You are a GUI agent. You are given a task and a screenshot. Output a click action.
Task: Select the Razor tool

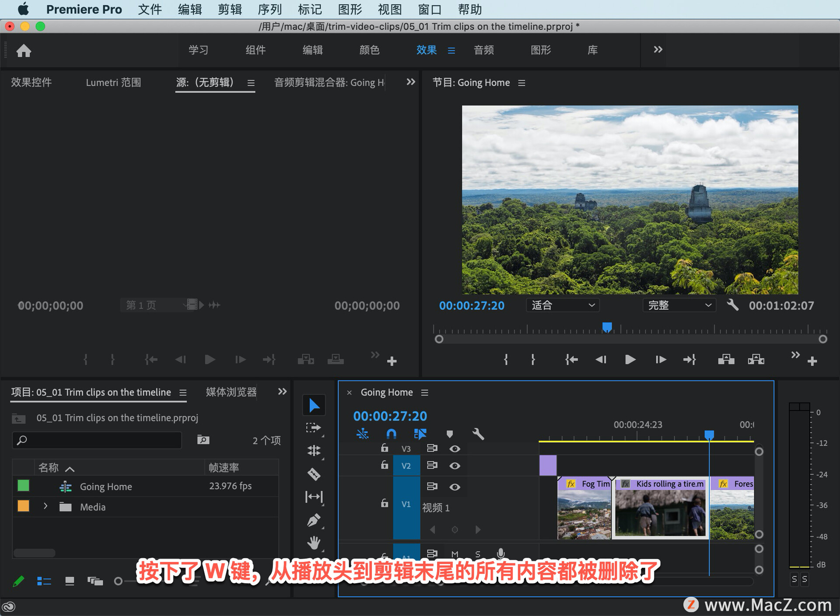tap(314, 474)
